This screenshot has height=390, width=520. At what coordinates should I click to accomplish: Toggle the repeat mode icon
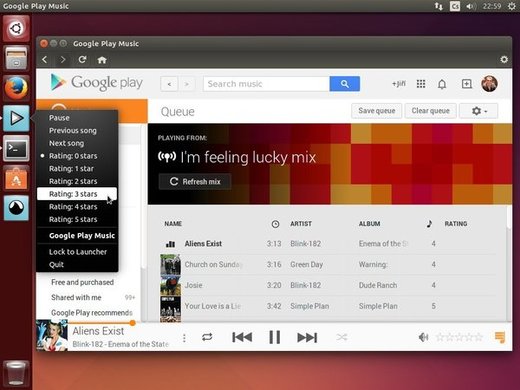[x=207, y=337]
